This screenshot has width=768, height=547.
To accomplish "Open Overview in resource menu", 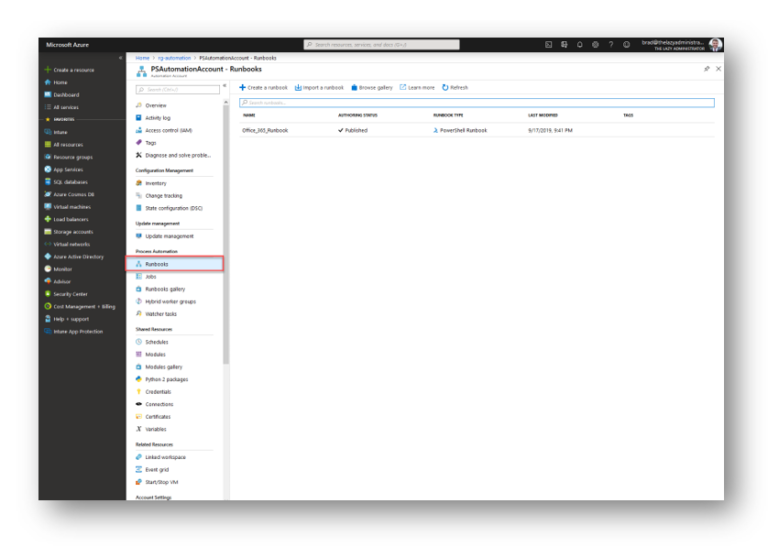I will 151,105.
